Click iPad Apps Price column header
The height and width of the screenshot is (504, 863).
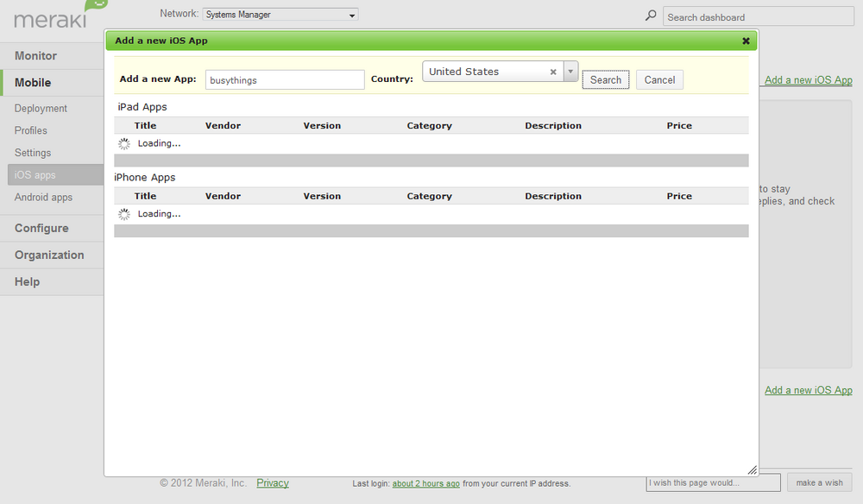click(679, 125)
